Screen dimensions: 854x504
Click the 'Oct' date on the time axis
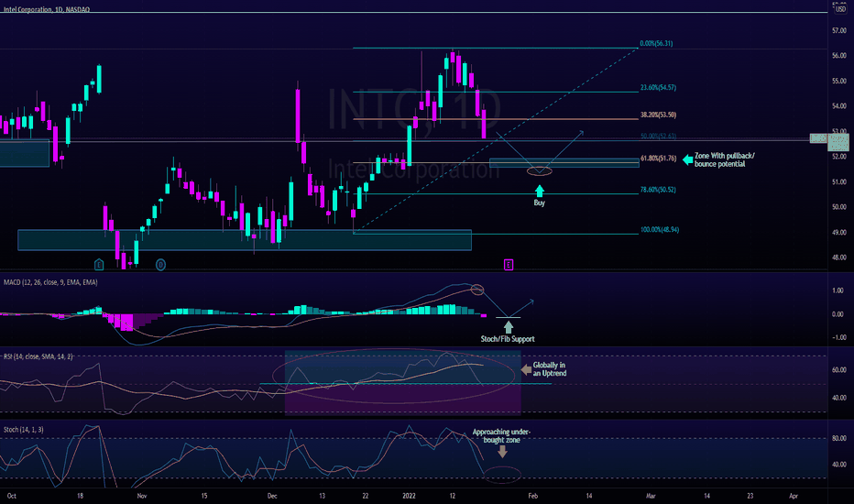pos(11,496)
